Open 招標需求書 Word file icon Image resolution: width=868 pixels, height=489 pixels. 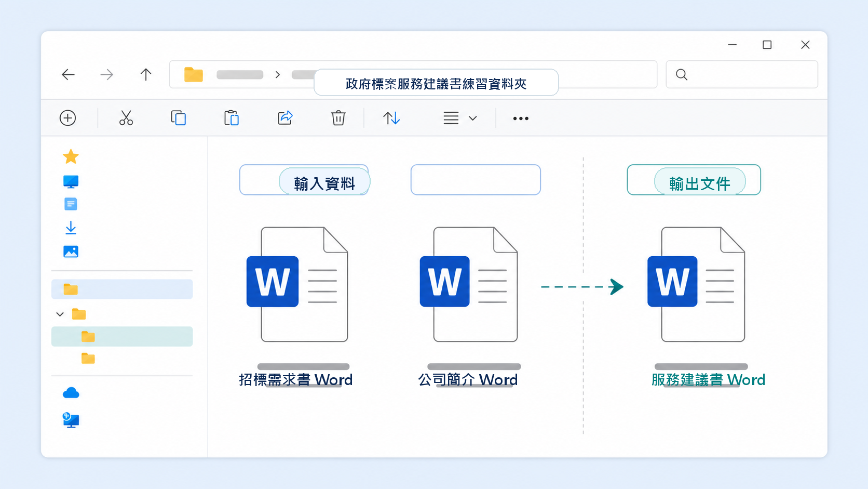[297, 284]
